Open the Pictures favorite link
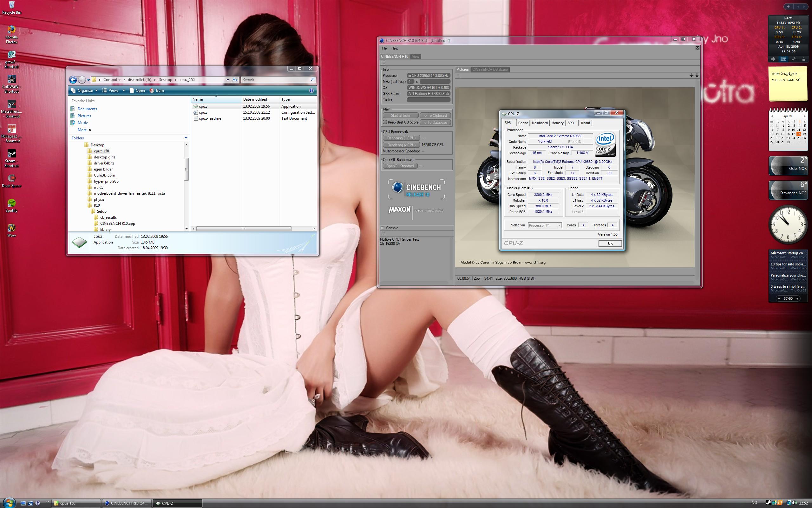The width and height of the screenshot is (812, 508). (x=84, y=116)
